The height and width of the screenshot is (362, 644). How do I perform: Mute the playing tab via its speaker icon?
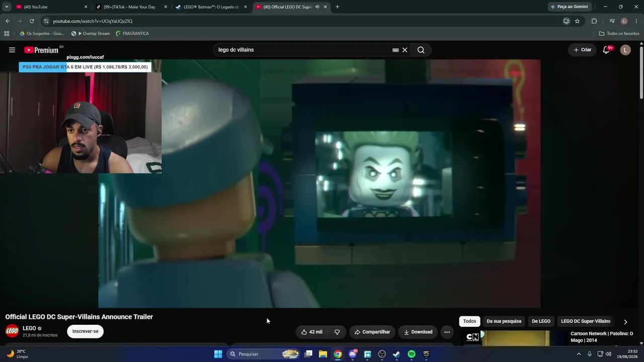[x=317, y=7]
